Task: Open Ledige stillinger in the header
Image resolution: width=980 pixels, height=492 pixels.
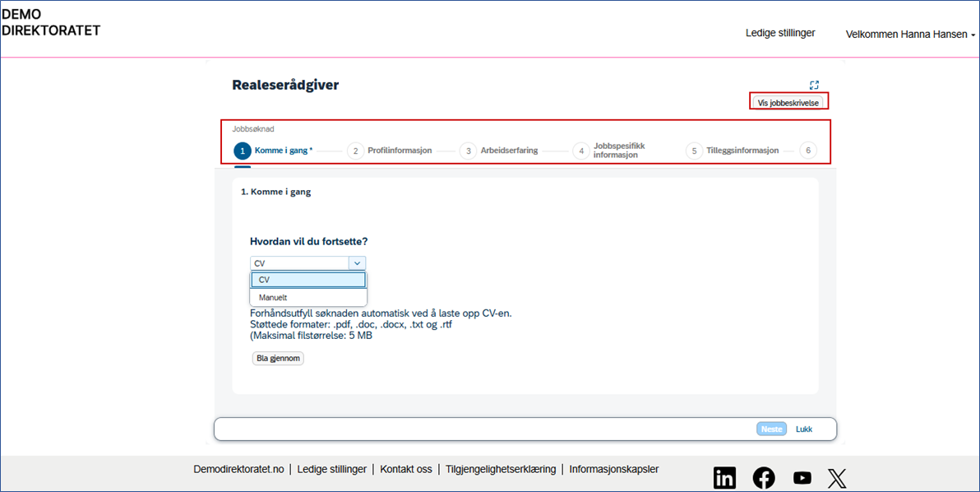Action: coord(780,33)
